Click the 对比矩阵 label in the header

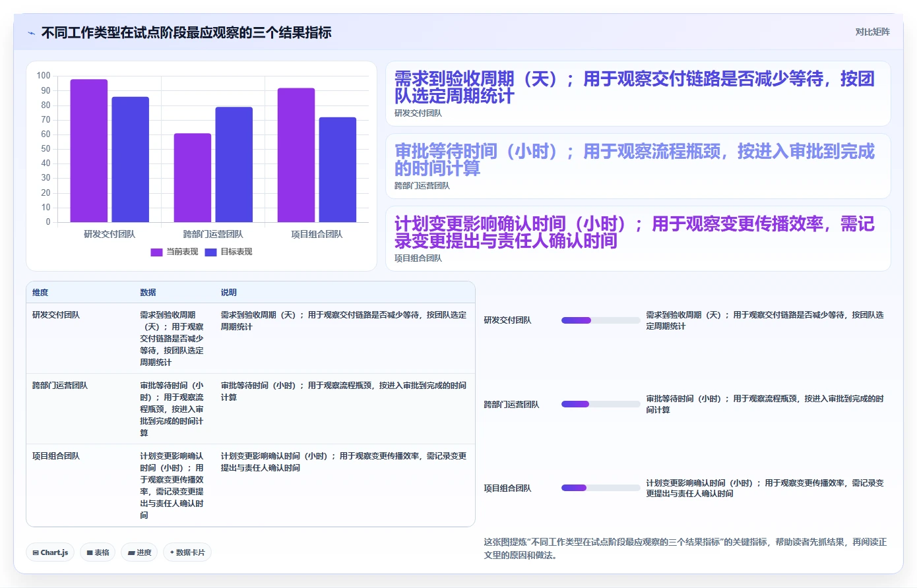872,32
